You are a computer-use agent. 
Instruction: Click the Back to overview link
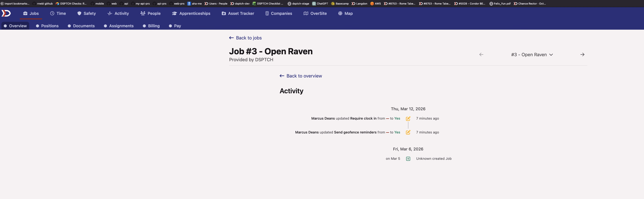(x=301, y=76)
